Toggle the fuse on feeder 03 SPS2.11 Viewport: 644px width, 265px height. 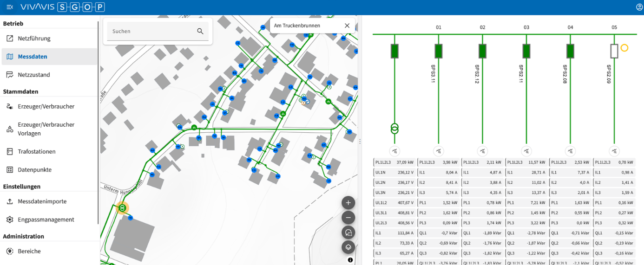[x=526, y=51]
